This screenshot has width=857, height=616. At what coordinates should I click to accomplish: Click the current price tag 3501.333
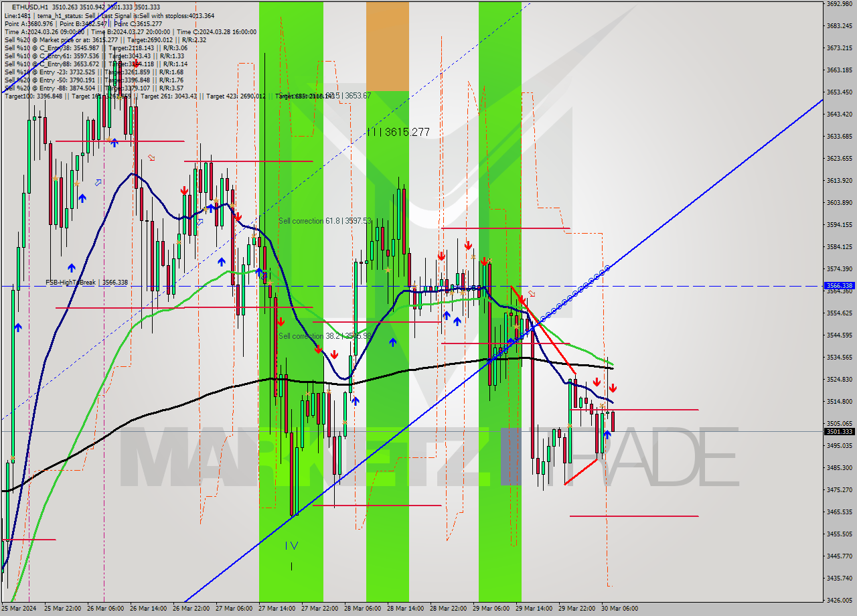tap(839, 432)
